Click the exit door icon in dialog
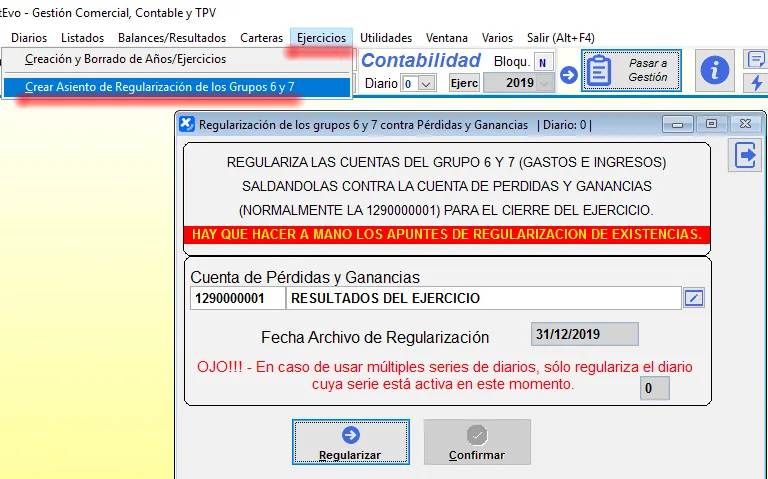 [x=746, y=155]
